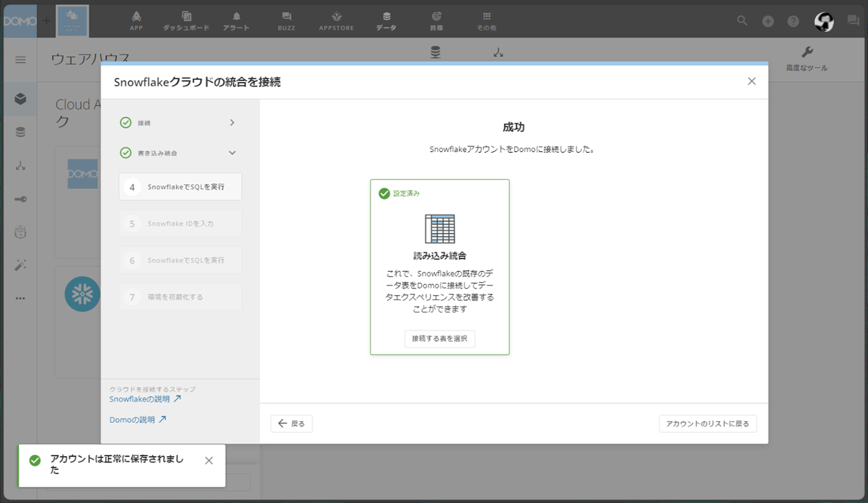
Task: Open the Snowflakeの説明 link
Action: (x=145, y=399)
